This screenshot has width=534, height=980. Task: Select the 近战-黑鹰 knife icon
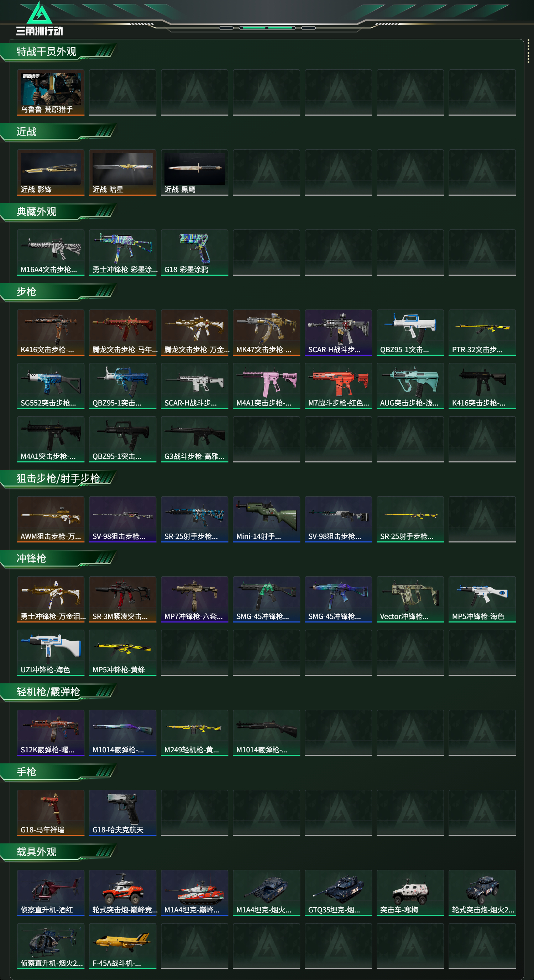tap(194, 172)
